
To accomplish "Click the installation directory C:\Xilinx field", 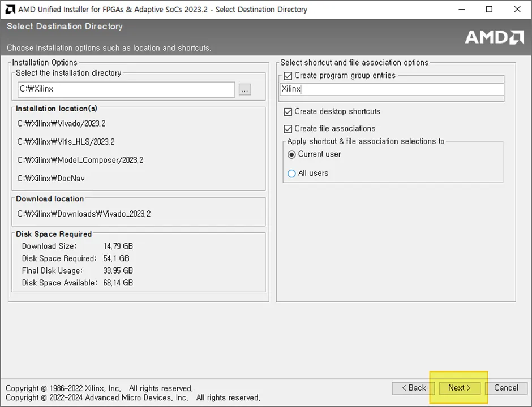I will (x=126, y=89).
